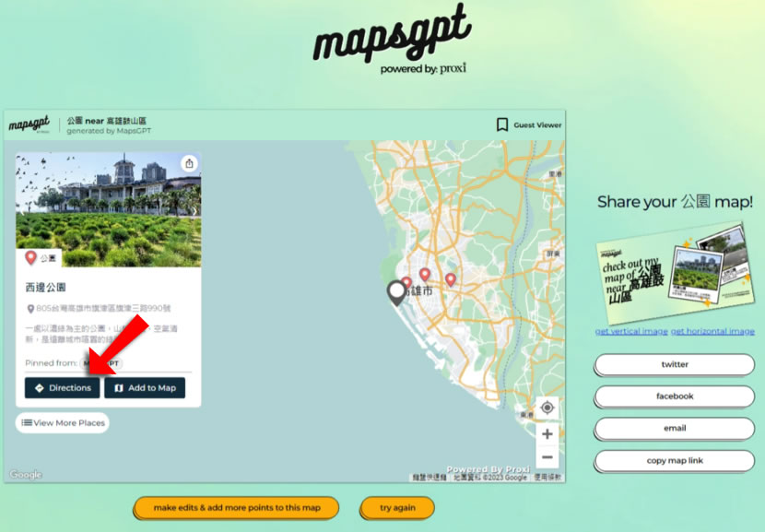Share the map on twitter
The width and height of the screenshot is (765, 532).
coord(675,364)
